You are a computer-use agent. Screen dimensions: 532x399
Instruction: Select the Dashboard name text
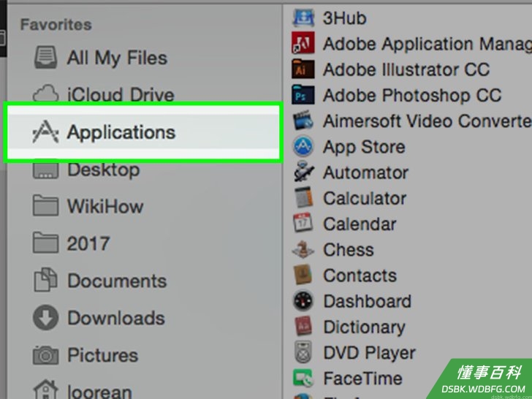pos(367,301)
